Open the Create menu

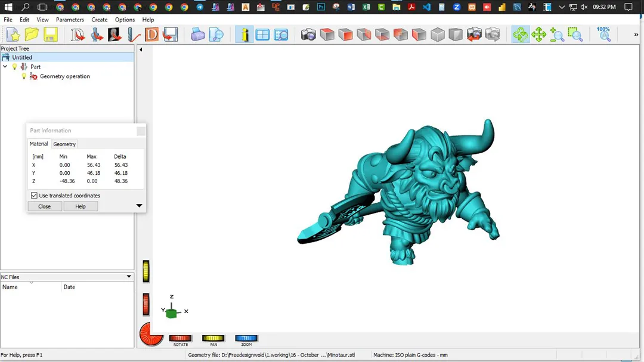pyautogui.click(x=100, y=20)
